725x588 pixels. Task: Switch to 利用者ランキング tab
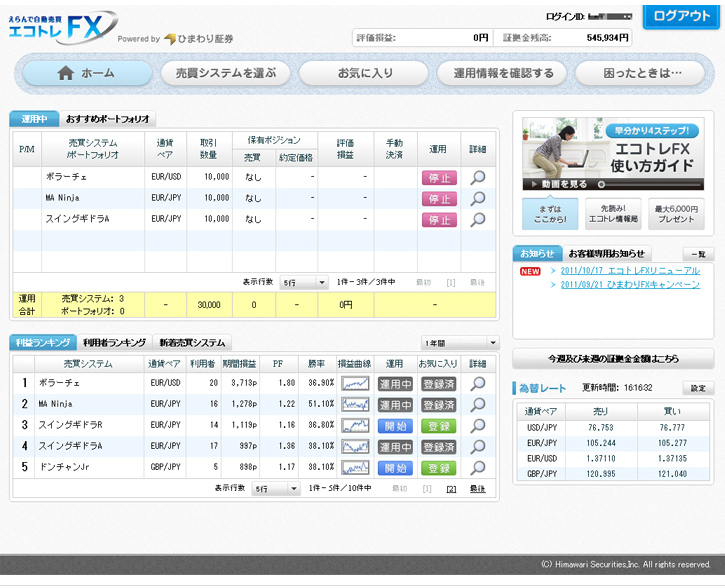[x=114, y=343]
